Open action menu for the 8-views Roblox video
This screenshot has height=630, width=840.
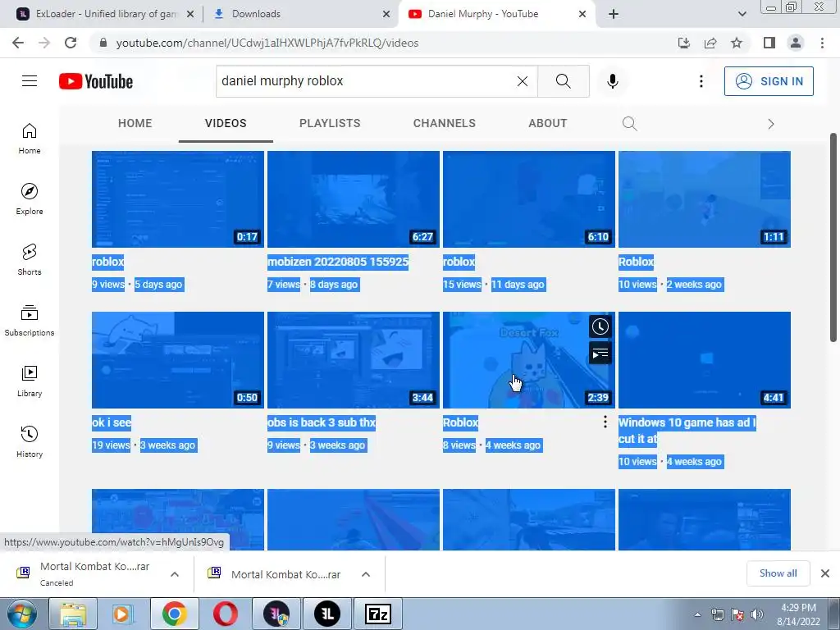[x=605, y=422]
